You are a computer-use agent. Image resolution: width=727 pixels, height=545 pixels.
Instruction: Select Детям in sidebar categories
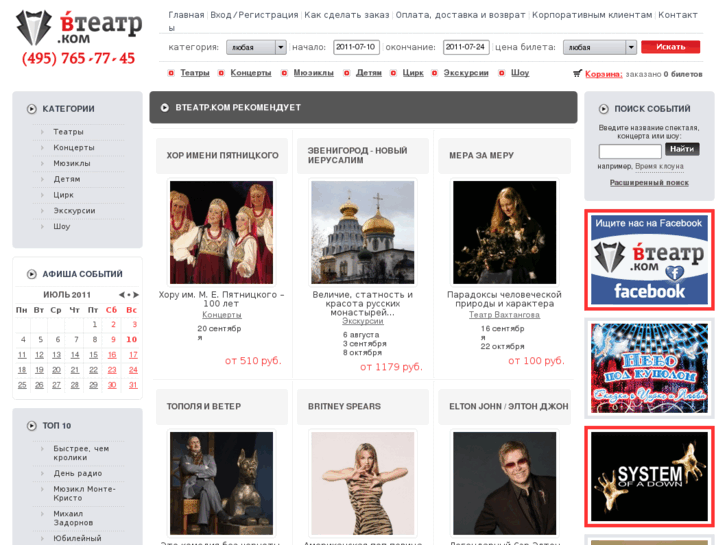(x=67, y=179)
